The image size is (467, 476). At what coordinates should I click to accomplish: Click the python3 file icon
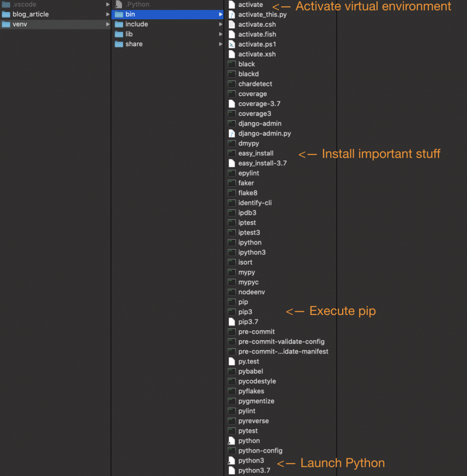[232, 460]
